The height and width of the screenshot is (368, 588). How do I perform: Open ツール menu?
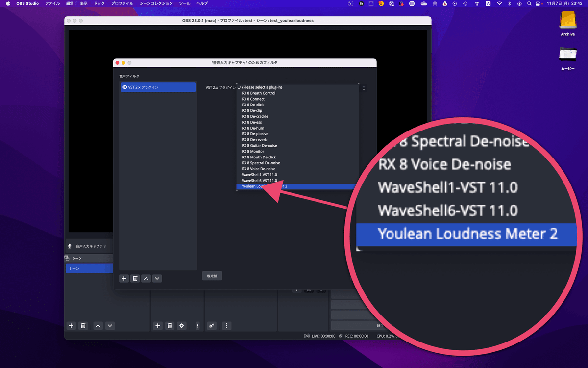click(185, 3)
